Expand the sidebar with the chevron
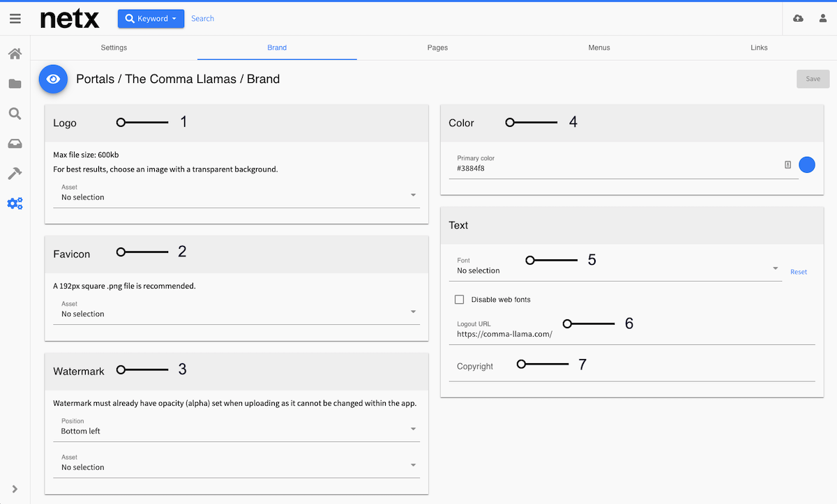This screenshot has height=504, width=837. (15, 489)
